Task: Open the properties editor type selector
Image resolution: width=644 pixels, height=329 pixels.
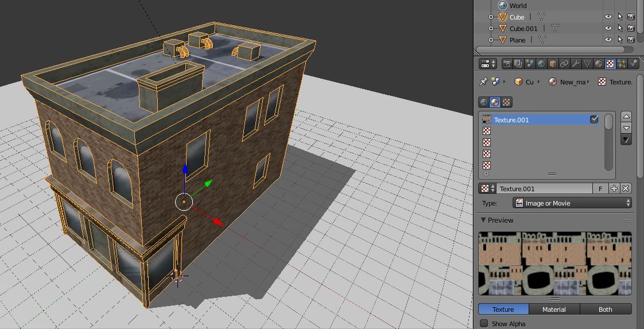Action: pyautogui.click(x=488, y=64)
